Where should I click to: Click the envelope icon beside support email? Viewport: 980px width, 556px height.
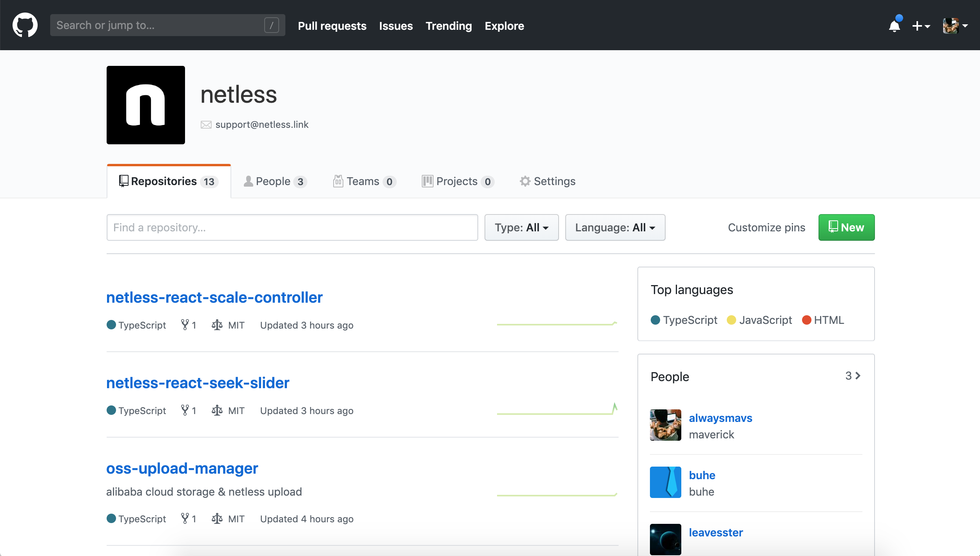click(x=206, y=125)
